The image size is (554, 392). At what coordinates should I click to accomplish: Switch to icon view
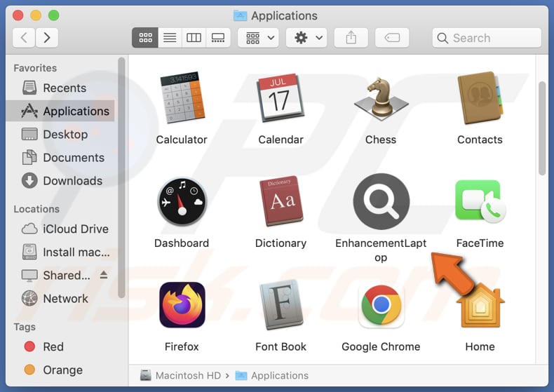tap(145, 37)
